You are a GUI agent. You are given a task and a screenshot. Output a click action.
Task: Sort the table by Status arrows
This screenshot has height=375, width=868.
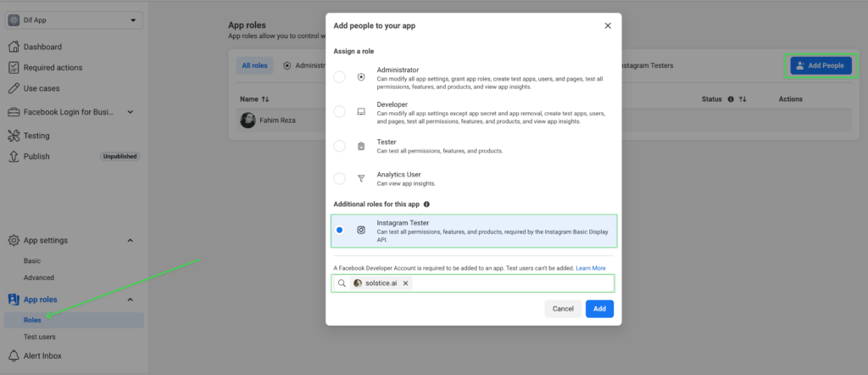click(x=743, y=99)
